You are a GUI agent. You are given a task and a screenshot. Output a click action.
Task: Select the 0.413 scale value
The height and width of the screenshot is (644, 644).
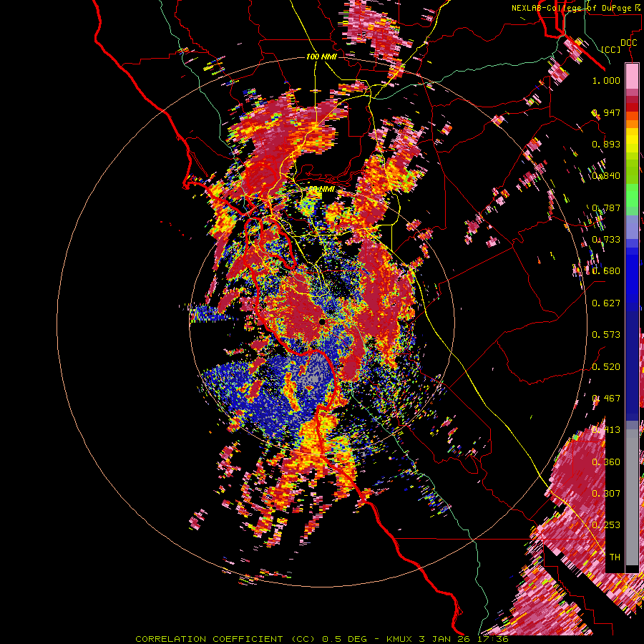(606, 430)
